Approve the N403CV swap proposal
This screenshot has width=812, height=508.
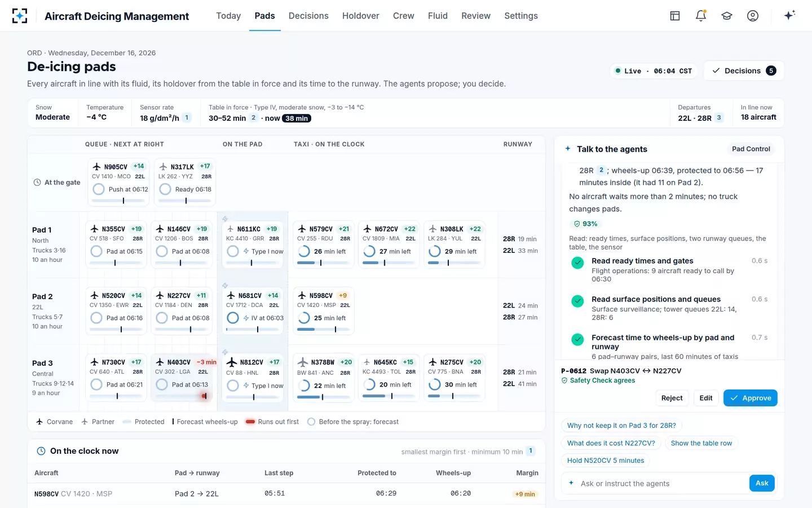751,398
